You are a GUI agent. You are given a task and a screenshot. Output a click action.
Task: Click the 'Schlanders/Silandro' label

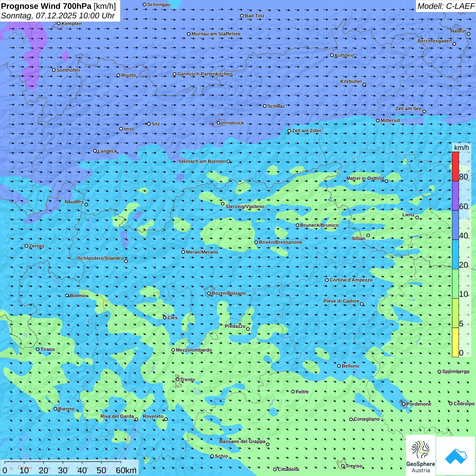pyautogui.click(x=101, y=258)
